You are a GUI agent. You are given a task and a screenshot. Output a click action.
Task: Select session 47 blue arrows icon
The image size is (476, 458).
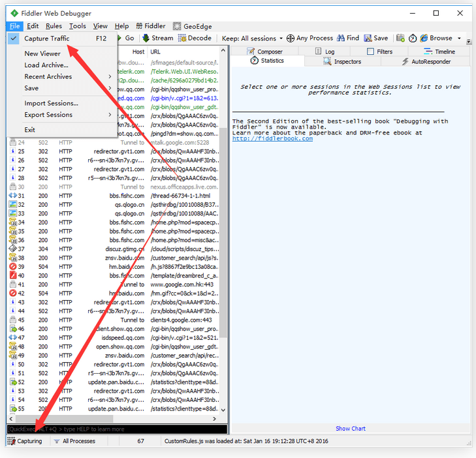pyautogui.click(x=13, y=337)
